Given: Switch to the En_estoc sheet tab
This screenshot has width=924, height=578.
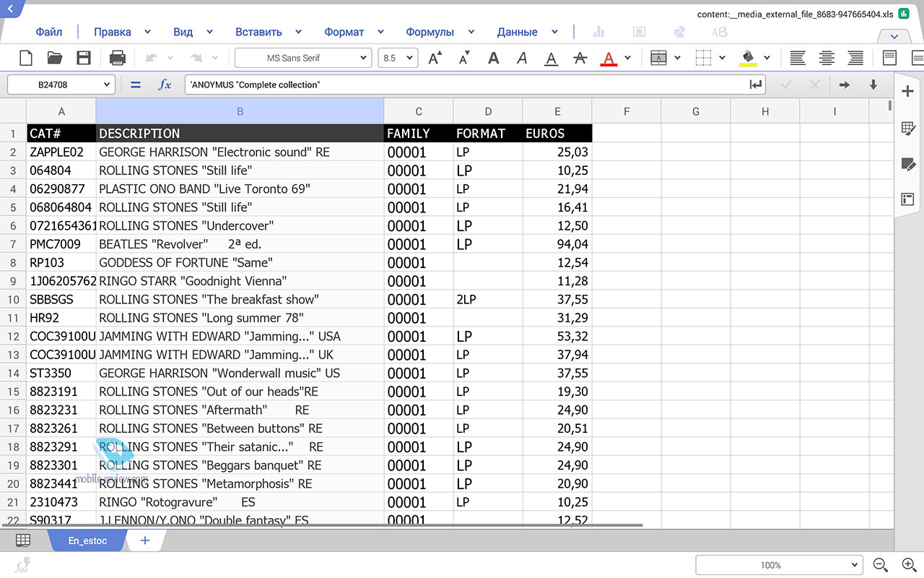Looking at the screenshot, I should pyautogui.click(x=87, y=540).
